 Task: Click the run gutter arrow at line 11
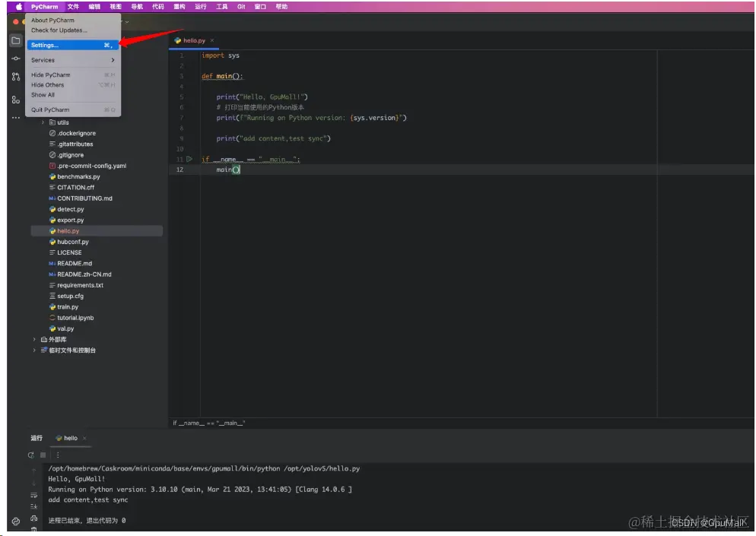[189, 159]
